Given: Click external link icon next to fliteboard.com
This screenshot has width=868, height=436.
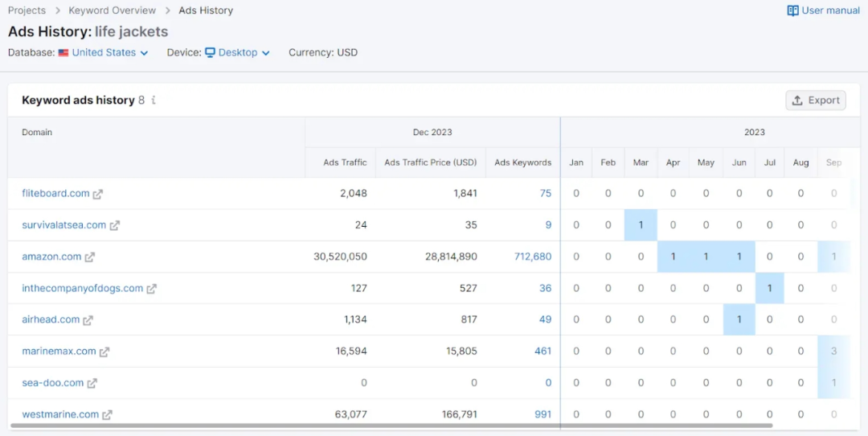Looking at the screenshot, I should (x=98, y=194).
